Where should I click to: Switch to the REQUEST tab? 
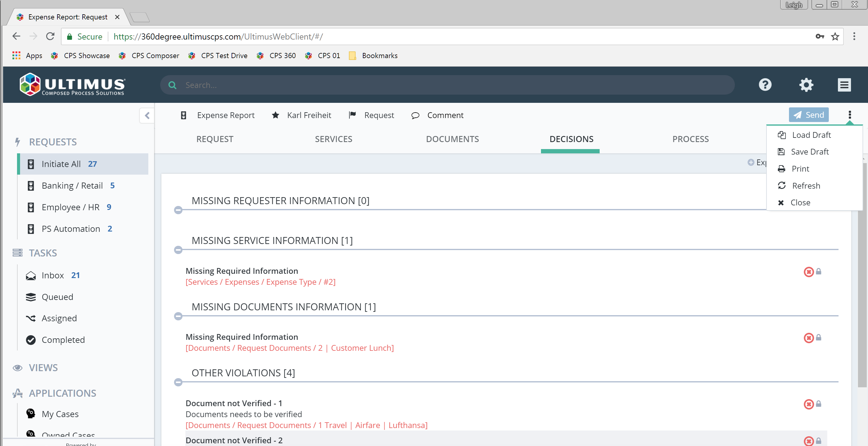click(x=215, y=139)
